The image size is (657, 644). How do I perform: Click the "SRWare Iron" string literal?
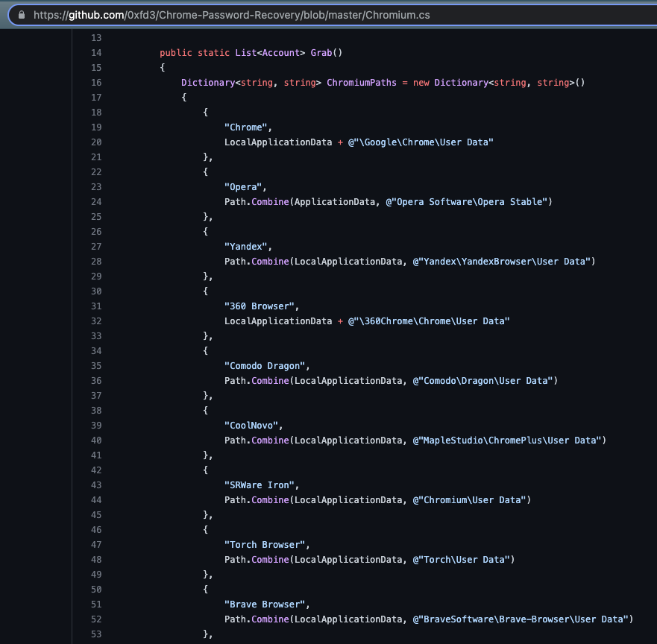pos(260,485)
